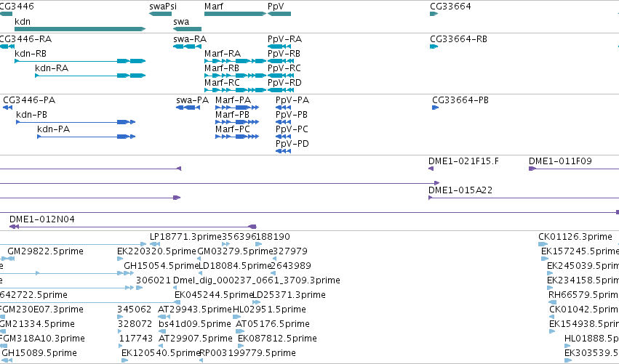Select the AT05176.5prime EST
The image size is (619, 364).
click(240, 331)
